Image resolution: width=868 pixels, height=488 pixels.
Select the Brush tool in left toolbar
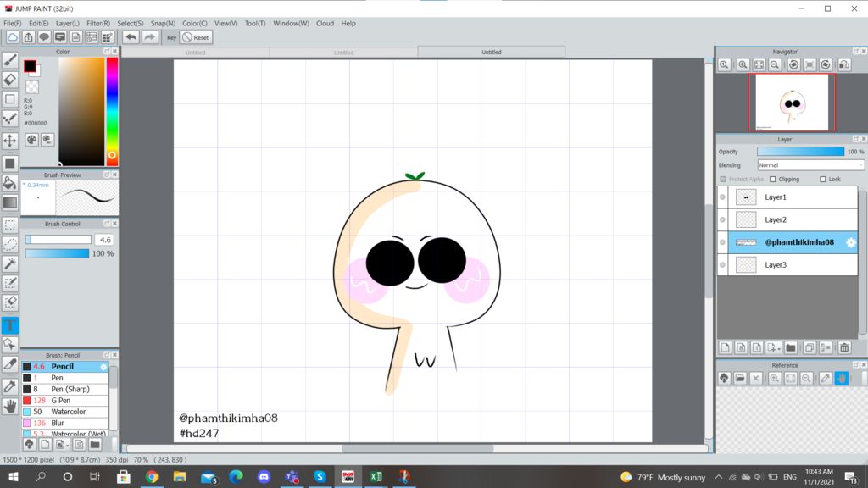[x=10, y=60]
